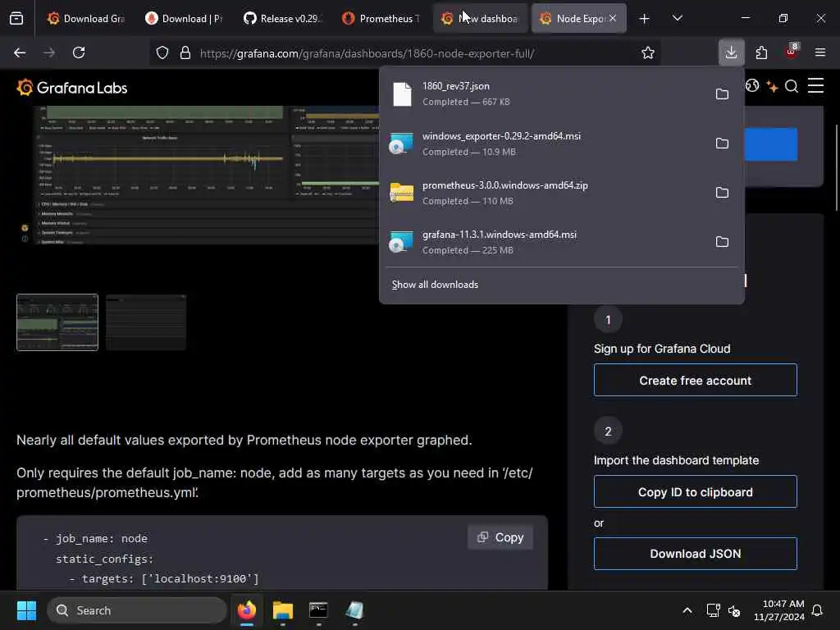Select the second dashboard screenshot thumbnail
Image resolution: width=840 pixels, height=630 pixels.
click(x=146, y=322)
